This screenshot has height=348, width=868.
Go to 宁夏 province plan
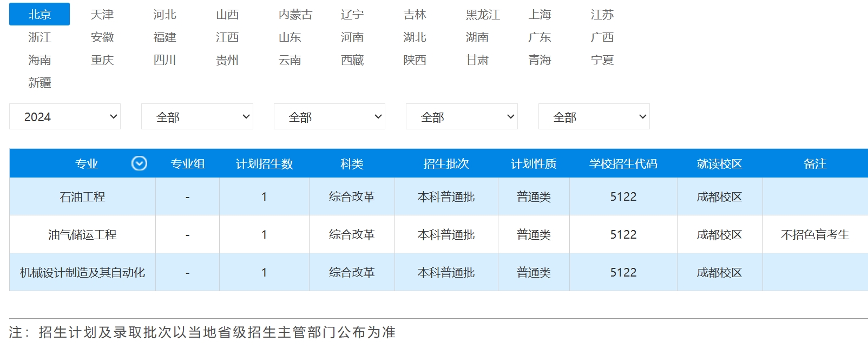tap(602, 60)
